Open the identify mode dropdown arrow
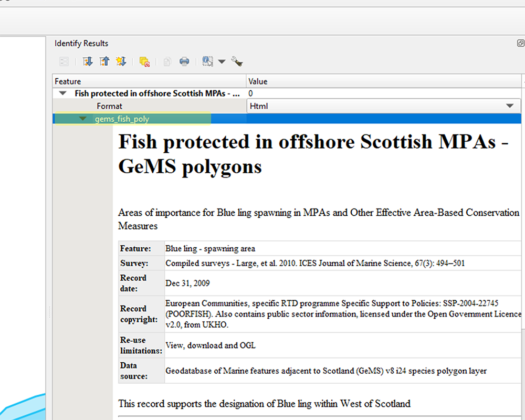The width and height of the screenshot is (525, 420). point(222,62)
